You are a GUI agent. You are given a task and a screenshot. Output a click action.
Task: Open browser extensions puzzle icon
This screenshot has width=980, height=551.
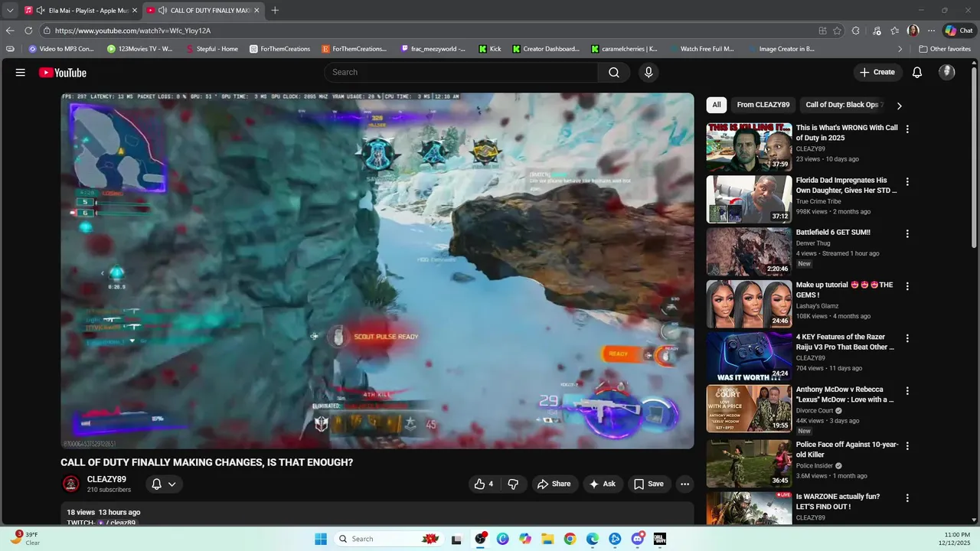(856, 31)
